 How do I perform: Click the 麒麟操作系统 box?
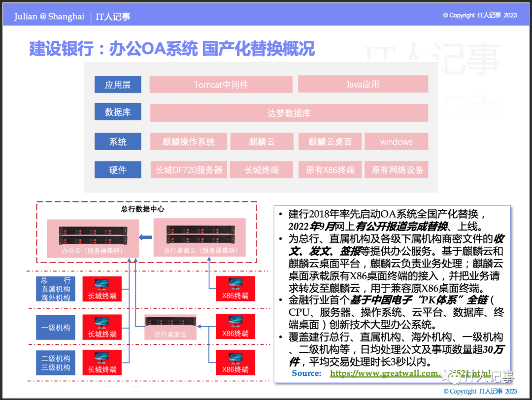188,141
